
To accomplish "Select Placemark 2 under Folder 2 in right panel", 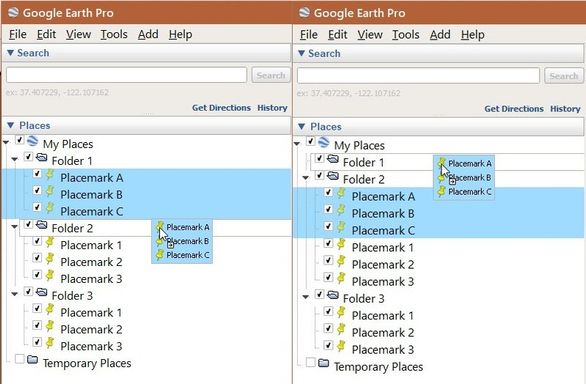I will pos(383,265).
